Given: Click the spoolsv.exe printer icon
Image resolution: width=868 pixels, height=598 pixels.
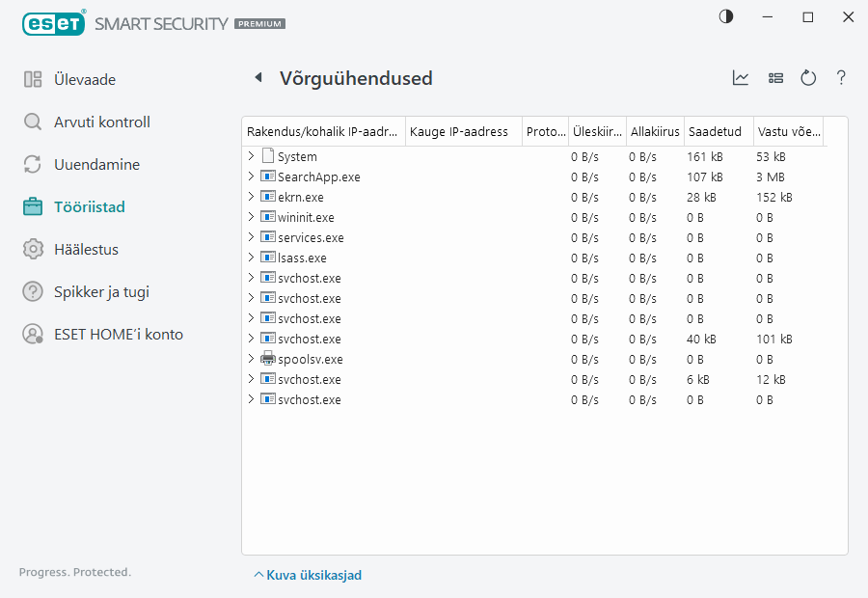Looking at the screenshot, I should click(268, 359).
